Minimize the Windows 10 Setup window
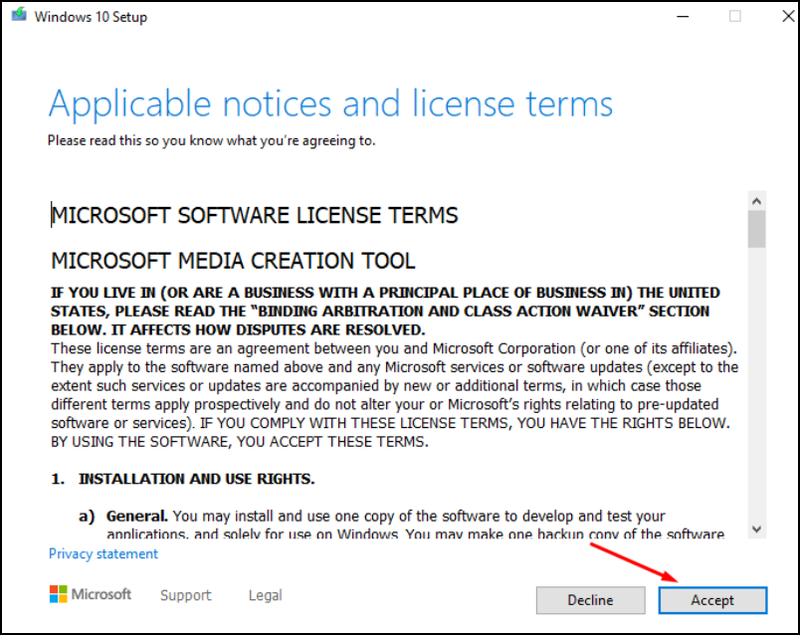The height and width of the screenshot is (635, 800). pyautogui.click(x=683, y=16)
